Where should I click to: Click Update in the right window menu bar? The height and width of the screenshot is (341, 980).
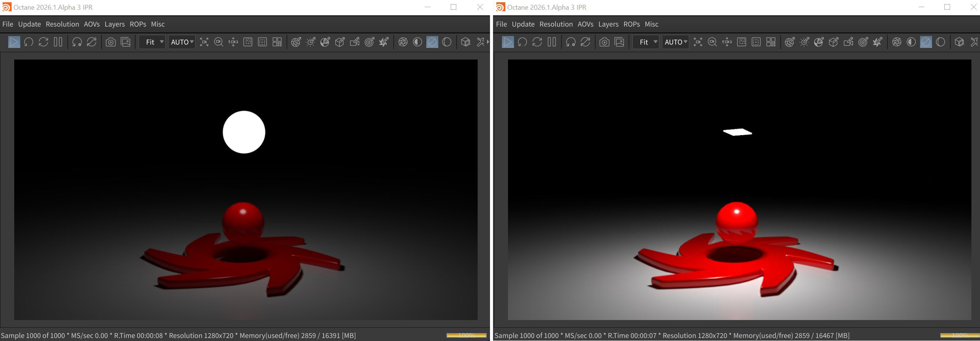(523, 24)
